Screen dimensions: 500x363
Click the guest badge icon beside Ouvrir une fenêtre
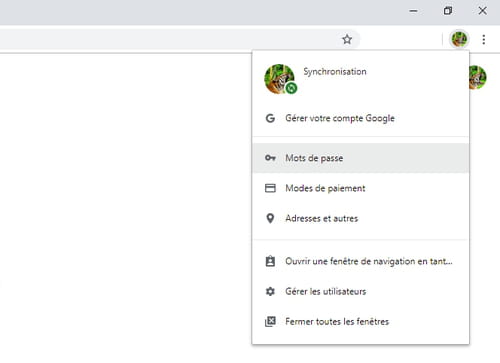(x=270, y=261)
